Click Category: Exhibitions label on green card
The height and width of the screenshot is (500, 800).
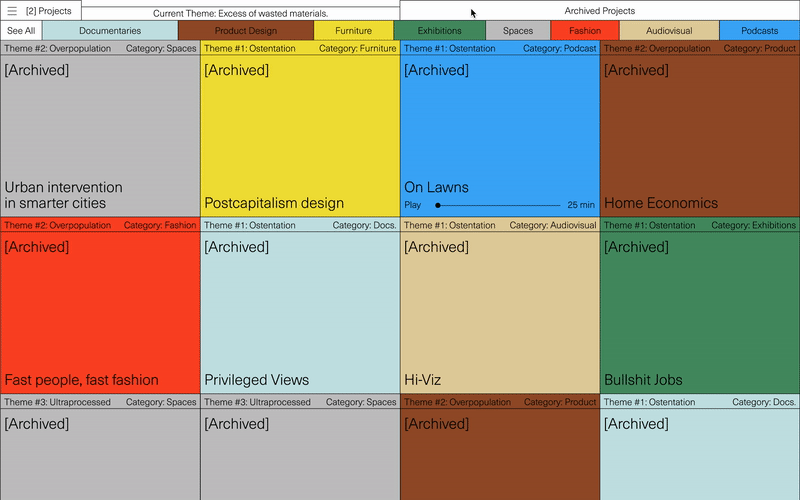pyautogui.click(x=753, y=225)
